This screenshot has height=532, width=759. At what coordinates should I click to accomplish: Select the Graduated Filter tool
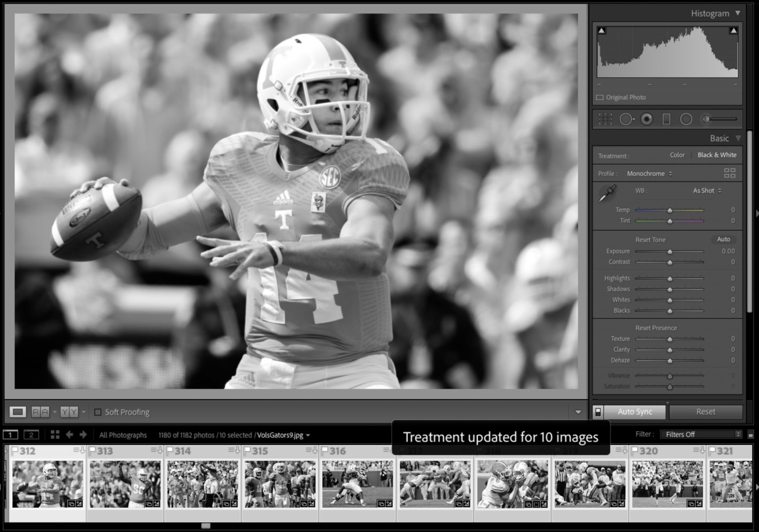[x=666, y=119]
